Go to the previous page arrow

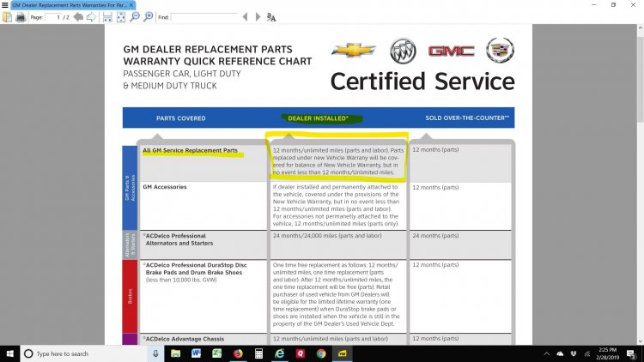(78, 17)
